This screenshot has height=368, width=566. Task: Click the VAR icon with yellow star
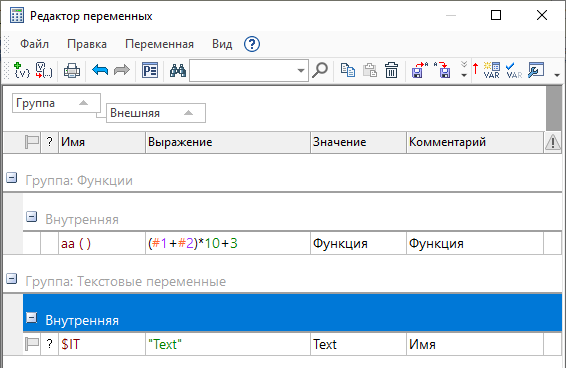click(492, 70)
